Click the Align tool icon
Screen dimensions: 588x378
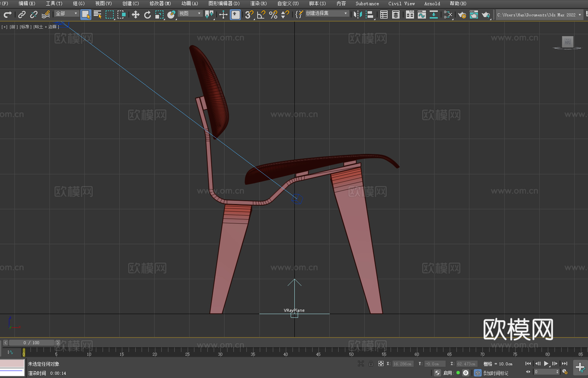coord(370,14)
